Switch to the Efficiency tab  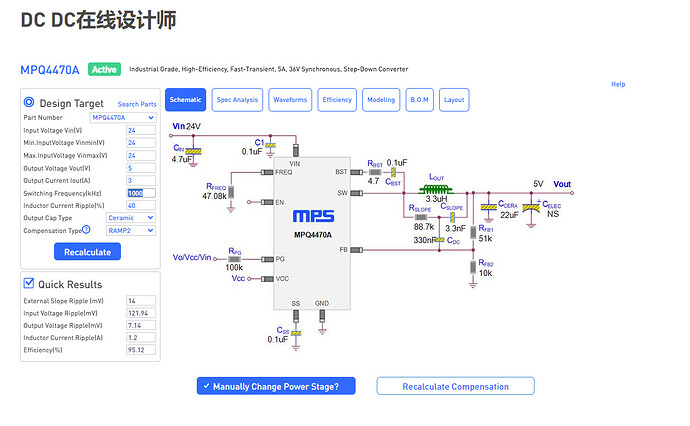click(x=337, y=100)
